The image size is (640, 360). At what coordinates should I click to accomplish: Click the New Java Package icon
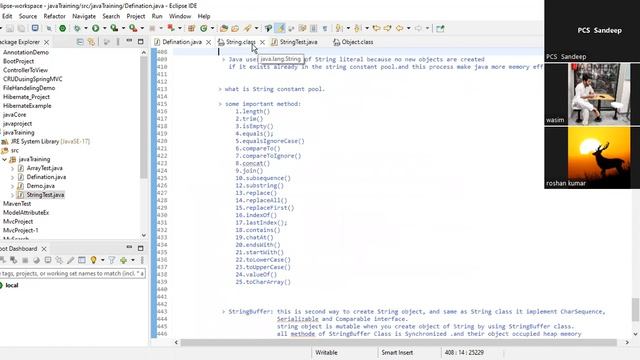[x=191, y=28]
